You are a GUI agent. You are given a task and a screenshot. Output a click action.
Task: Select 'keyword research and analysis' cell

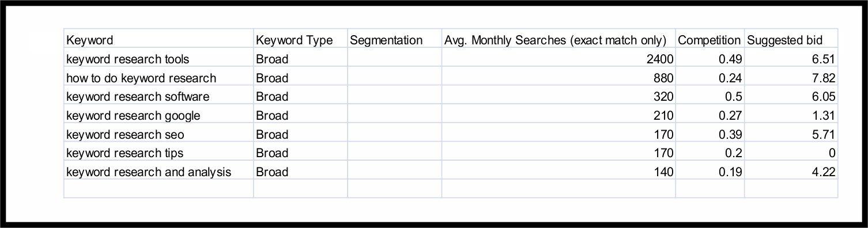pyautogui.click(x=158, y=172)
